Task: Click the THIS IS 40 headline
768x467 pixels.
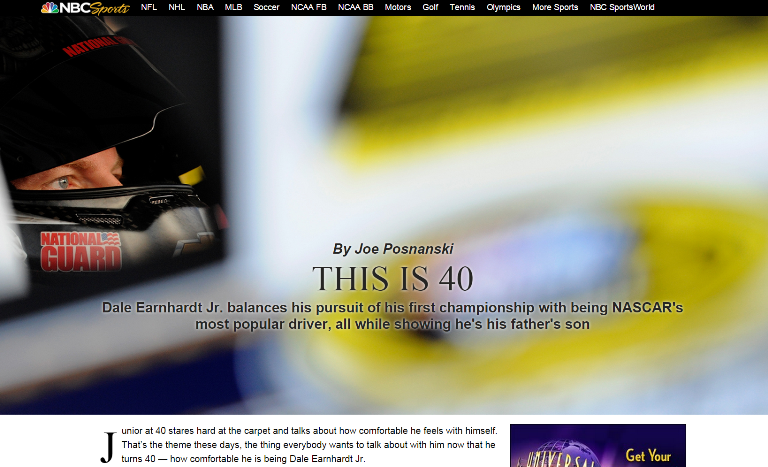Action: coord(393,278)
